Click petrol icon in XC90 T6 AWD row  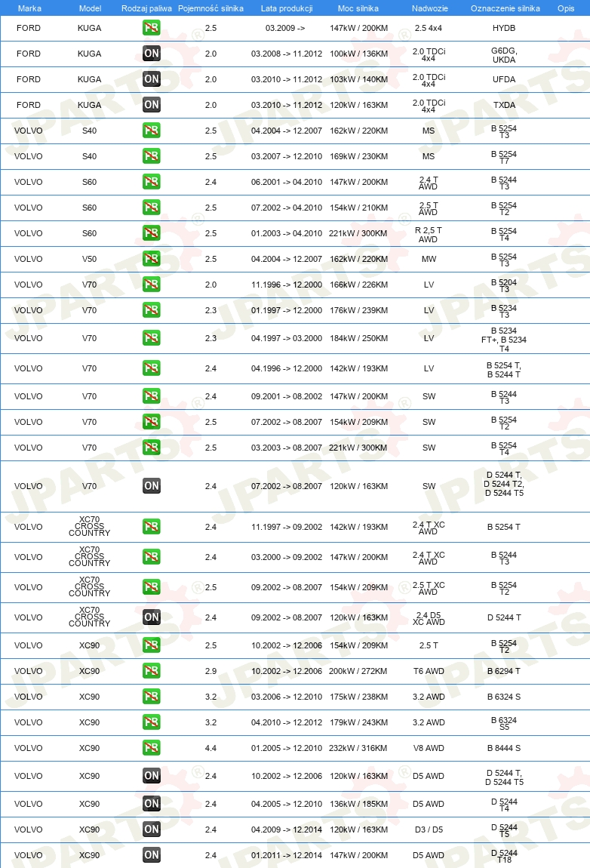click(x=151, y=671)
